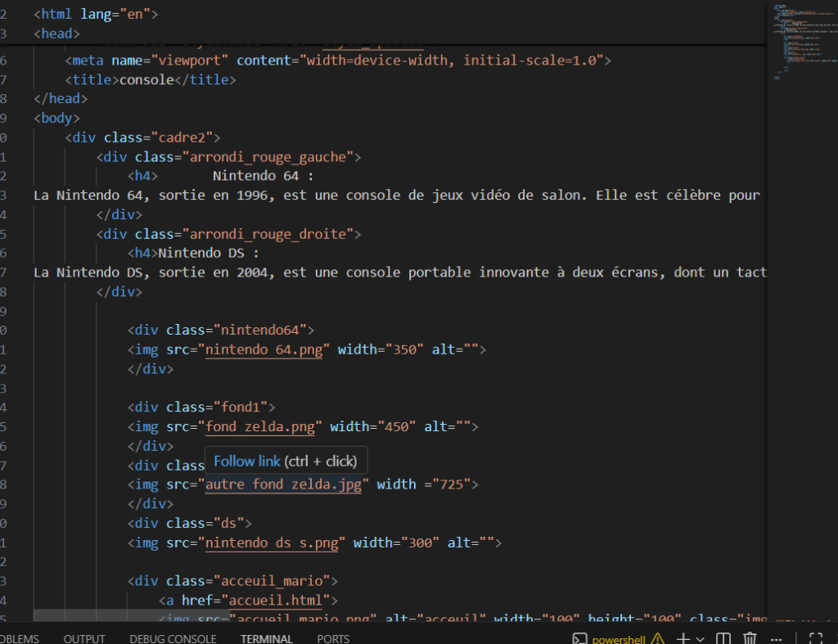Click the "autre fond zelda.jpg" link
838x644 pixels.
[283, 484]
